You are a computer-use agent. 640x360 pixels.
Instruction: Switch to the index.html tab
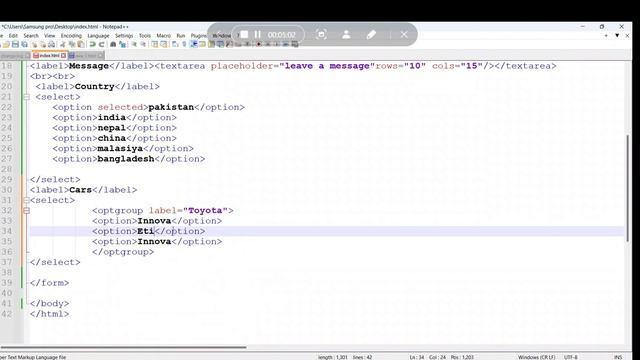click(49, 56)
